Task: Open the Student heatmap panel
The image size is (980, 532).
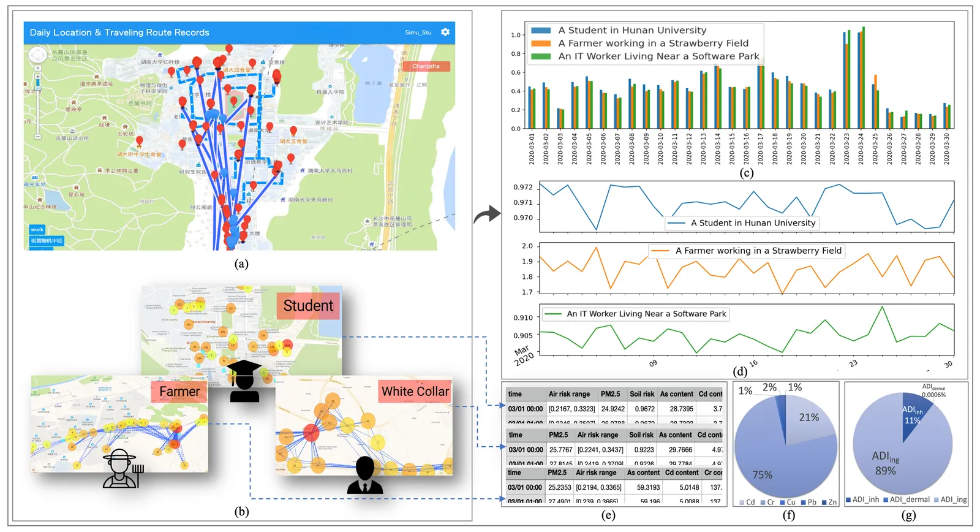Action: 241,335
